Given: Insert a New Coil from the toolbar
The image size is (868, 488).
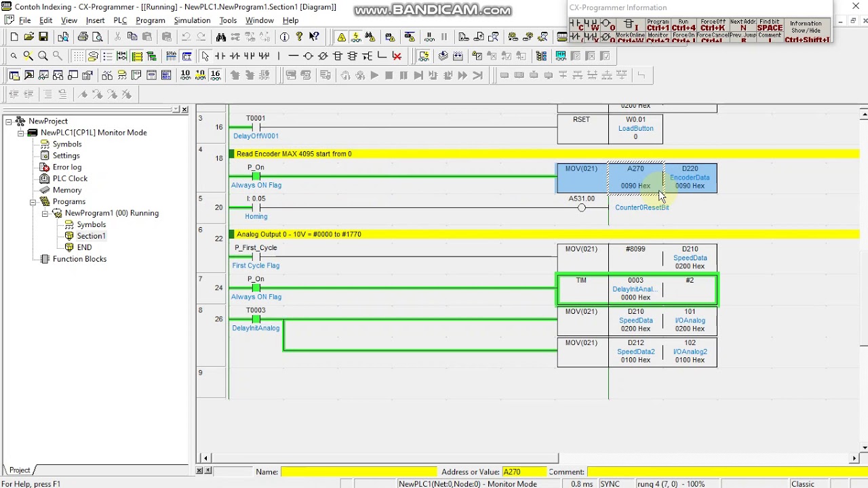Looking at the screenshot, I should [308, 56].
